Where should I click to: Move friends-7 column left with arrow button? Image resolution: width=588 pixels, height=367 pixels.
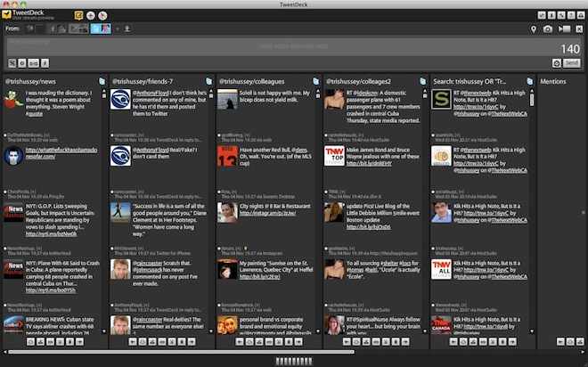pos(133,341)
